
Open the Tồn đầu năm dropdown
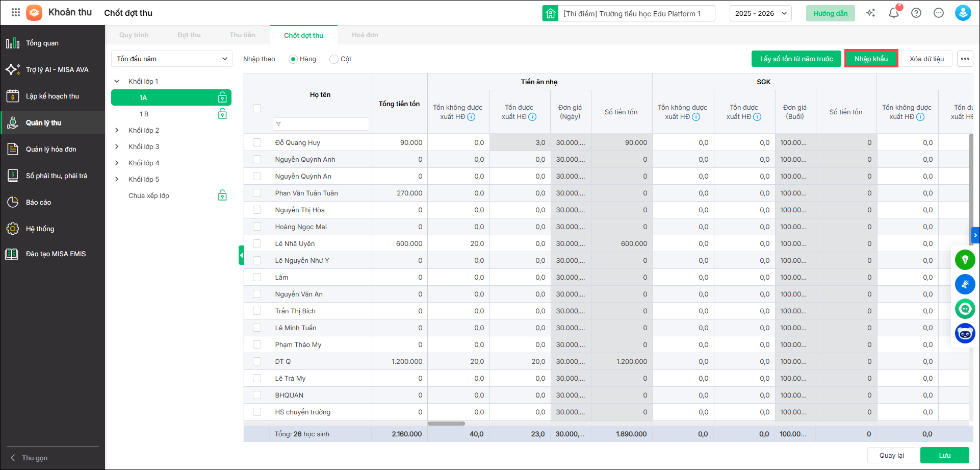172,59
